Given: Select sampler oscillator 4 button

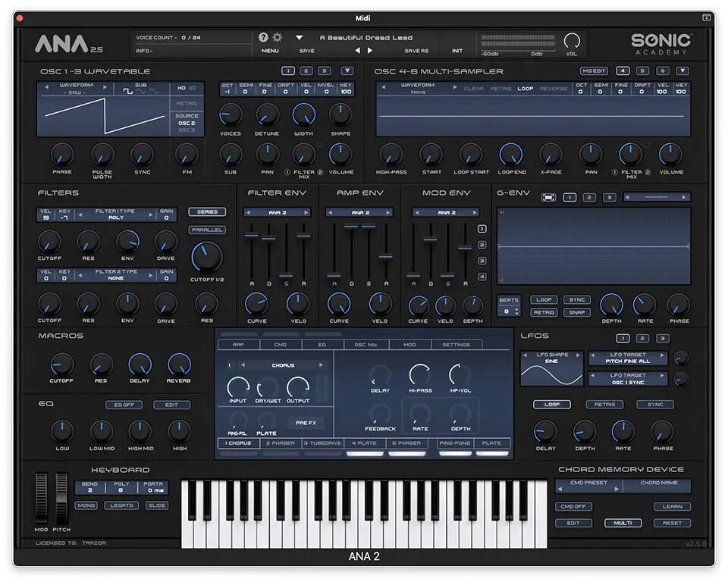Looking at the screenshot, I should pyautogui.click(x=623, y=71).
